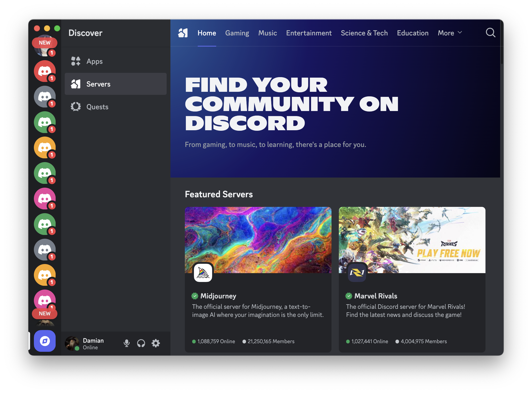Click the top NEW unread badge
This screenshot has width=532, height=393.
[x=45, y=43]
